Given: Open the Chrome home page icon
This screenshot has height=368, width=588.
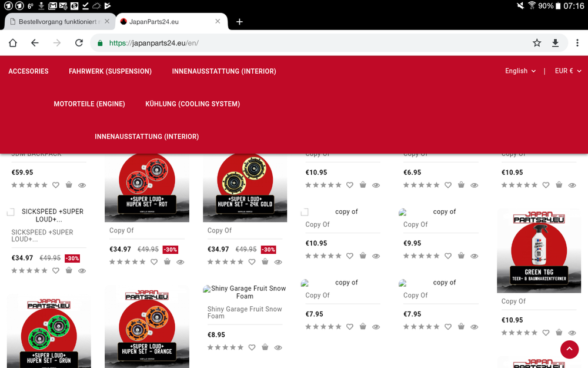Looking at the screenshot, I should pyautogui.click(x=13, y=43).
